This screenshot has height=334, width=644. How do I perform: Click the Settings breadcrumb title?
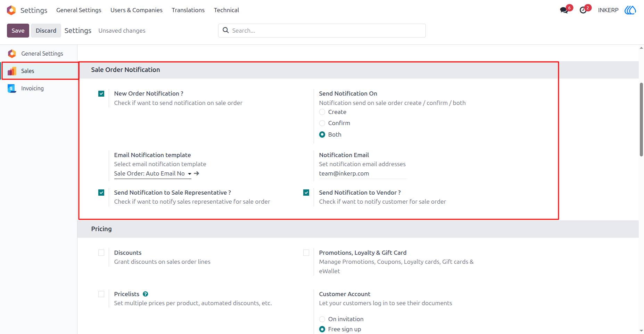tap(78, 31)
